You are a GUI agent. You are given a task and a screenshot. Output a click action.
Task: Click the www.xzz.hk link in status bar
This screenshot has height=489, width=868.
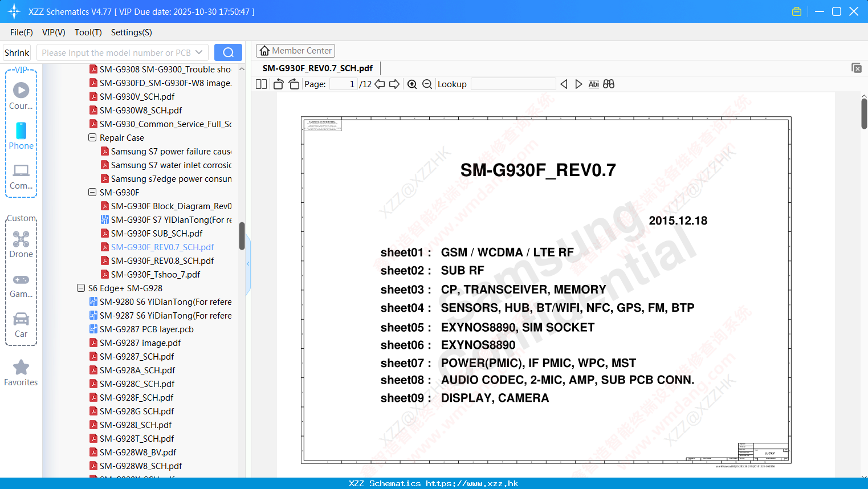[x=472, y=483]
